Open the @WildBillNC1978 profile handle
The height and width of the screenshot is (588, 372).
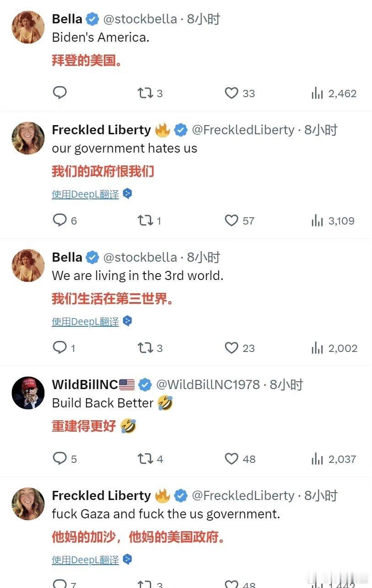[208, 385]
